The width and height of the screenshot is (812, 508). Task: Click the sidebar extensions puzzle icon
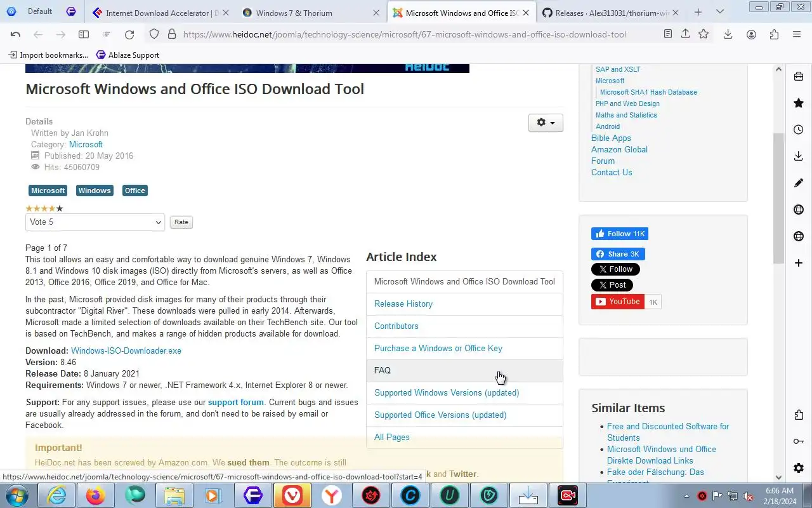pyautogui.click(x=799, y=415)
